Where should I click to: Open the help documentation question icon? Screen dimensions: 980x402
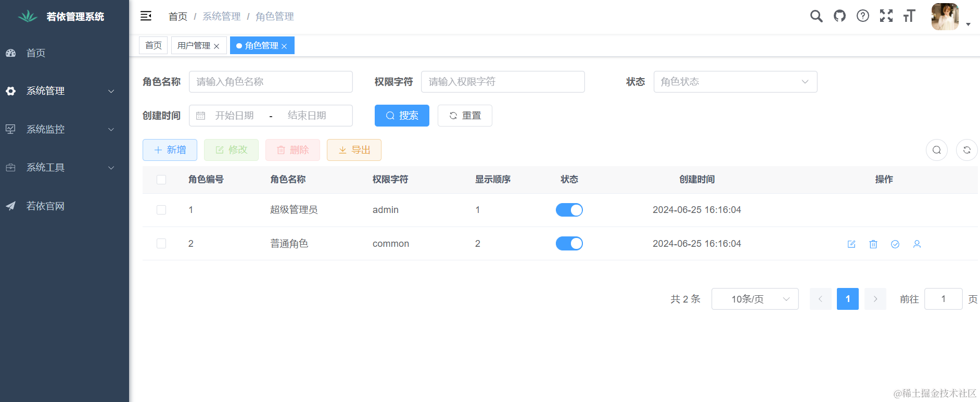click(863, 16)
